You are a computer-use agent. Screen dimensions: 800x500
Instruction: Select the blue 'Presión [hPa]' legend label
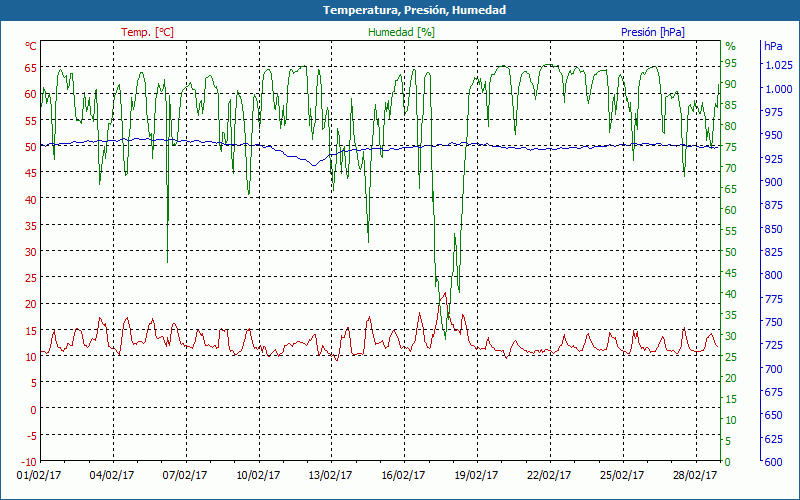coord(653,32)
